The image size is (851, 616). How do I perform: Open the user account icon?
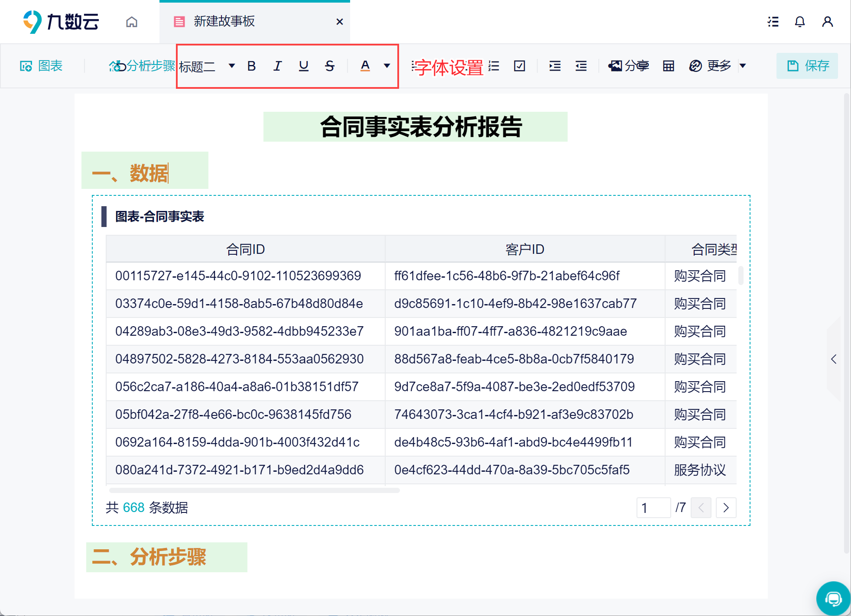point(827,22)
